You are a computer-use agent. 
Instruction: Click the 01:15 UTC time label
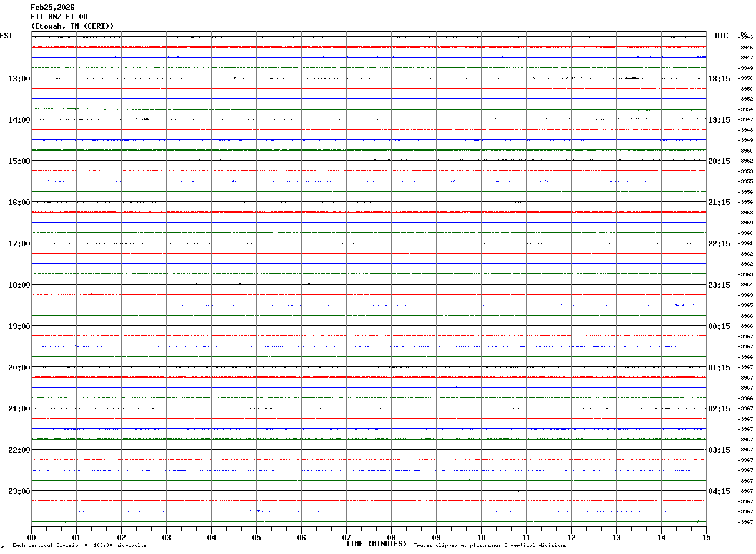(x=719, y=368)
